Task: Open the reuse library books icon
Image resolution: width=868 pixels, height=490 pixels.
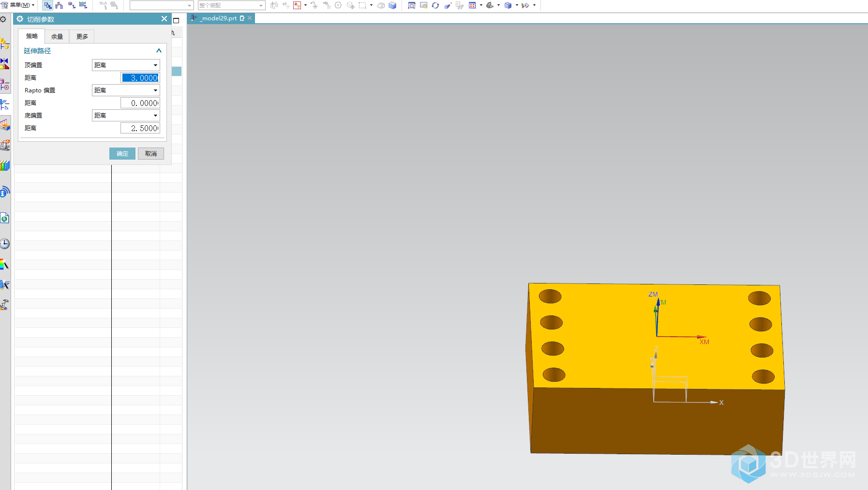Action: 5,165
